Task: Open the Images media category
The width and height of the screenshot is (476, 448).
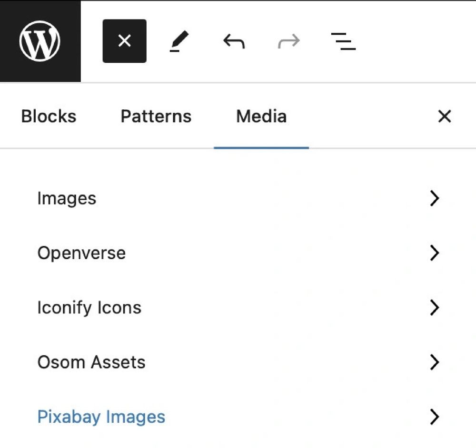Action: pyautogui.click(x=67, y=198)
